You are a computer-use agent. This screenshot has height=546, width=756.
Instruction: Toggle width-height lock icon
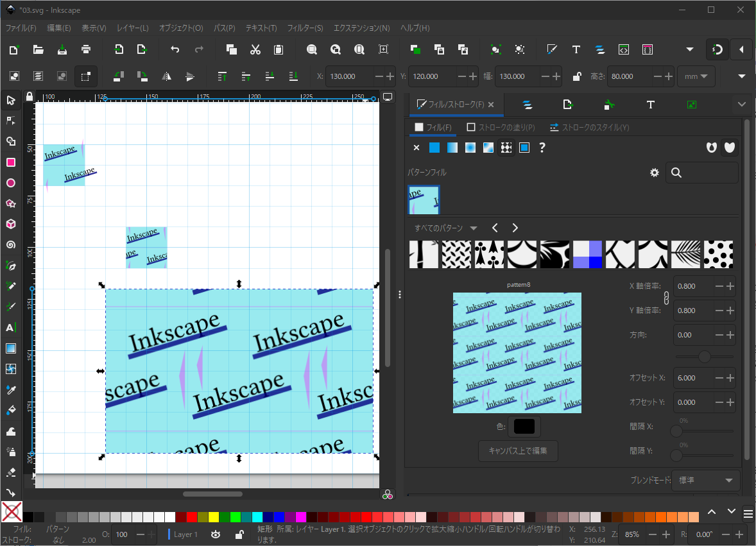coord(577,76)
